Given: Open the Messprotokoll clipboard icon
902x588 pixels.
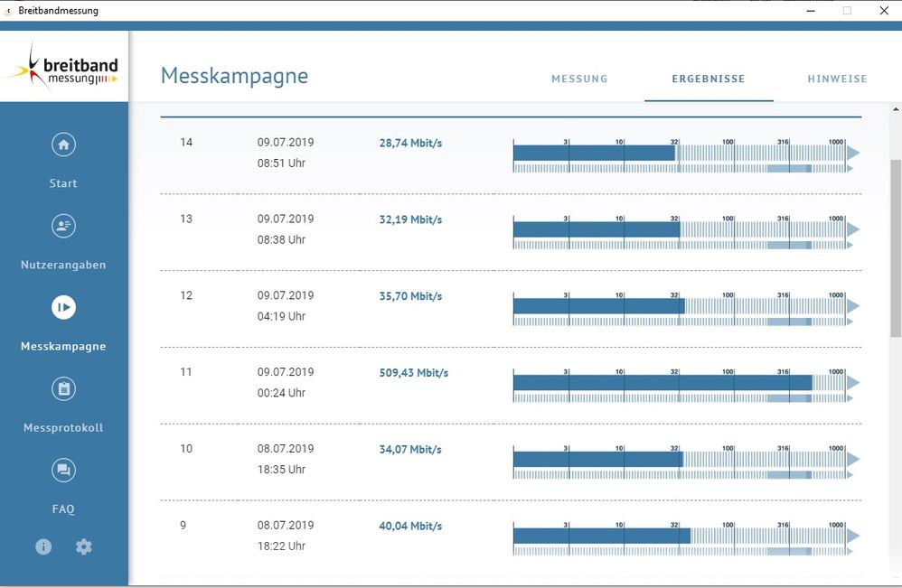Looking at the screenshot, I should (x=63, y=389).
